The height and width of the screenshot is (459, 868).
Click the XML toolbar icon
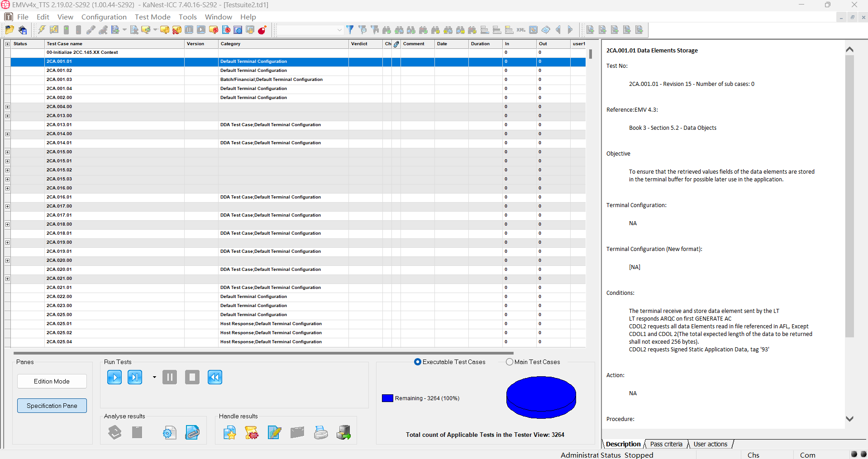coord(521,30)
